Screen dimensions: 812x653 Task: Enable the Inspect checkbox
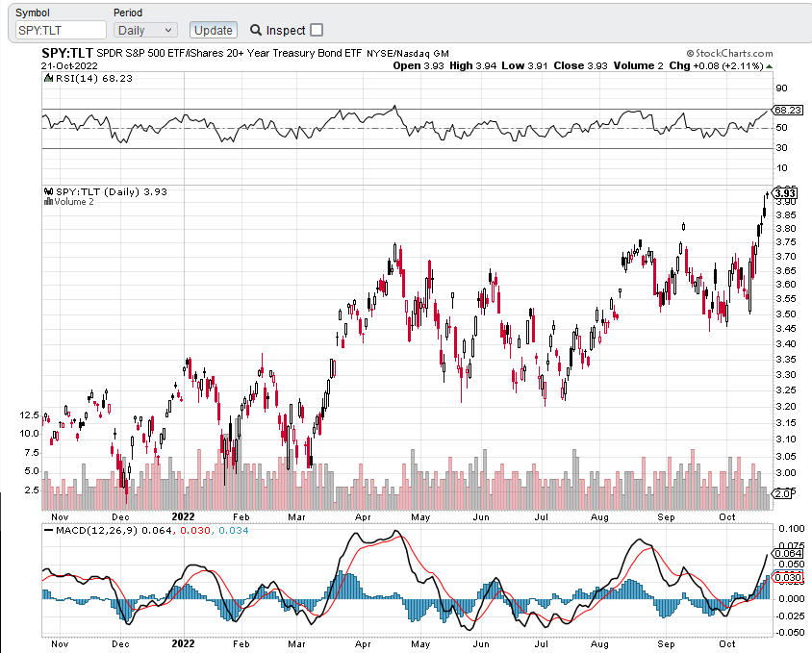[x=317, y=30]
